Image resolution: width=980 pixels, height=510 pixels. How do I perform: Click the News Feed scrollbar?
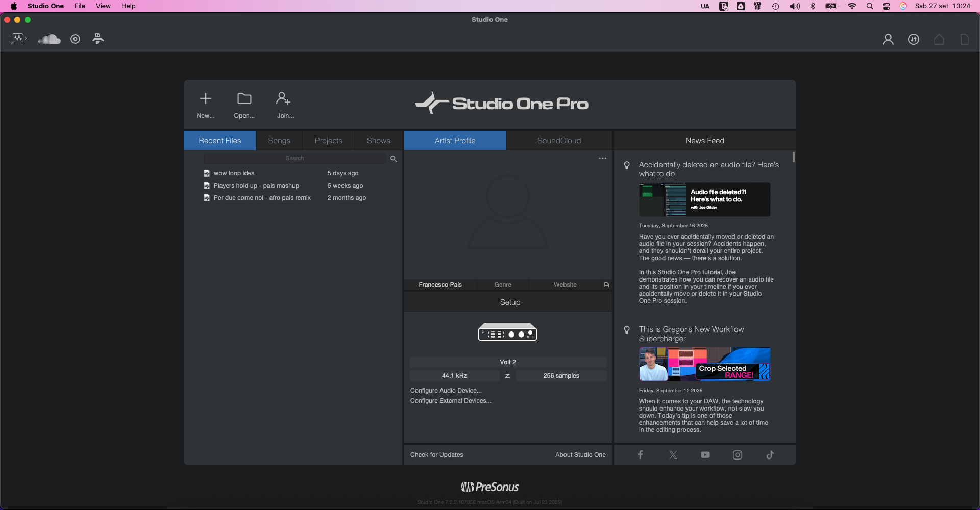tap(794, 157)
